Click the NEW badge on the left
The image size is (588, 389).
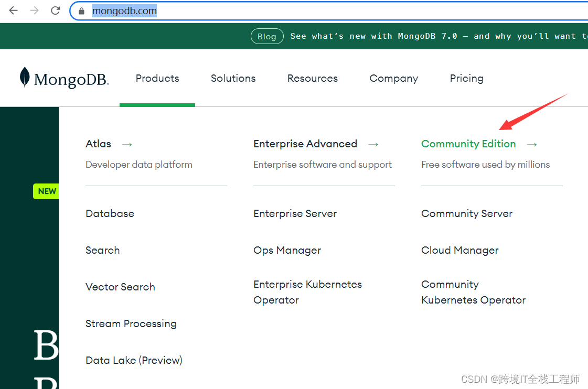(46, 191)
